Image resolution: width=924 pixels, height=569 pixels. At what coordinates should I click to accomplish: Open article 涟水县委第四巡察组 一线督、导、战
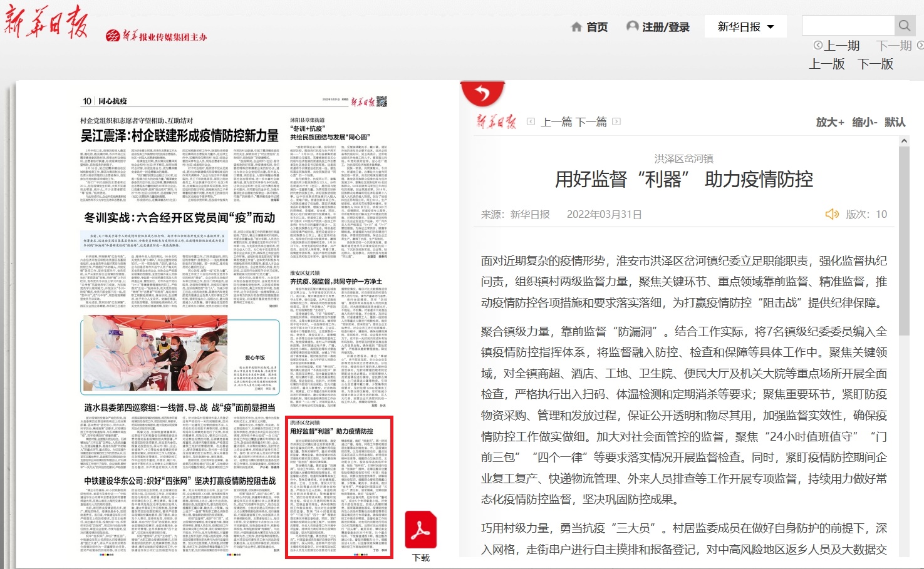(x=180, y=408)
